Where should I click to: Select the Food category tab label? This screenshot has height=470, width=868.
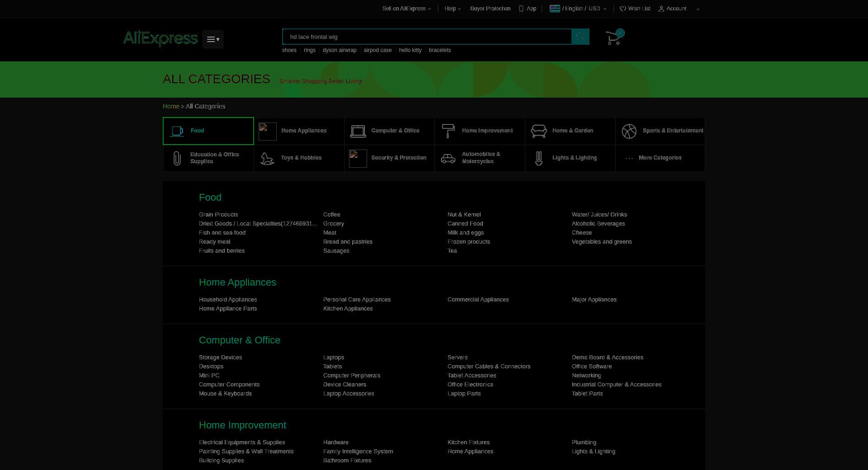tap(197, 131)
